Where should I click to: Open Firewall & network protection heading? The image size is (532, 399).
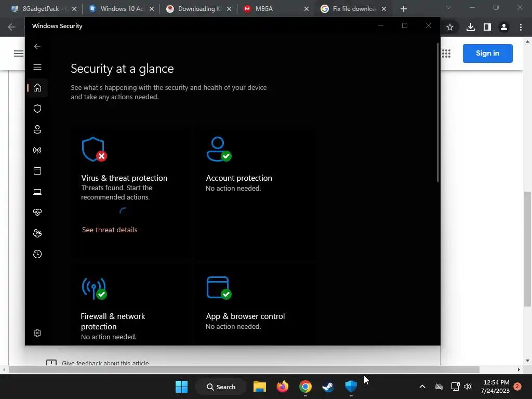(113, 321)
